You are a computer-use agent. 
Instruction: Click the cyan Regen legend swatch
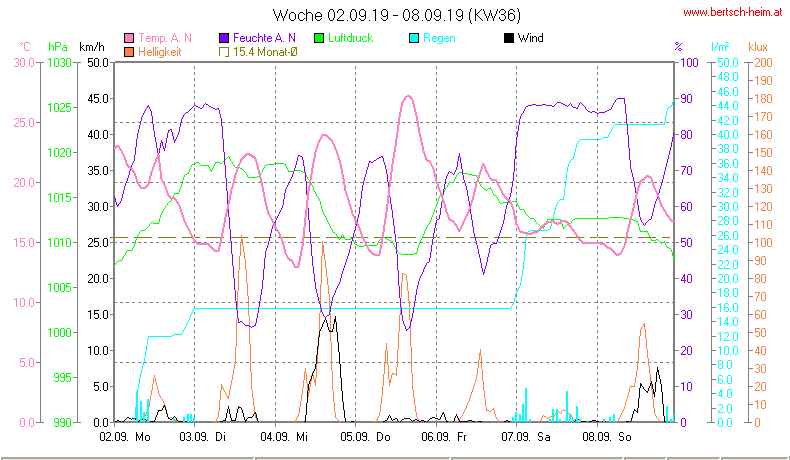(x=414, y=38)
